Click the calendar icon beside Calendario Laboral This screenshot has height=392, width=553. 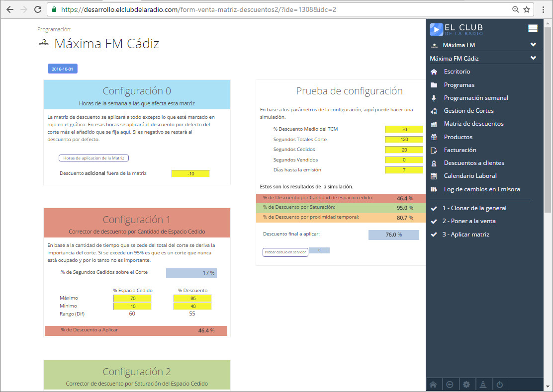pos(434,176)
